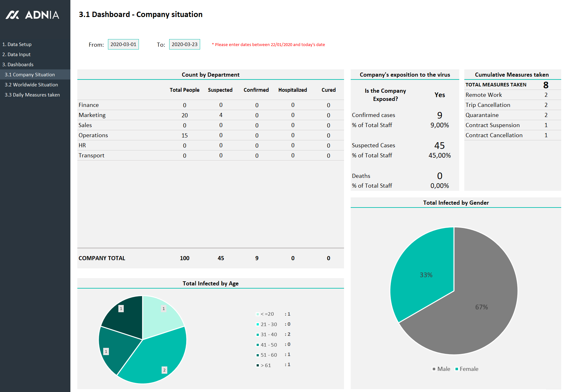The image size is (565, 392).
Task: Navigate to 3.3 Daily Measures taken
Action: click(32, 95)
